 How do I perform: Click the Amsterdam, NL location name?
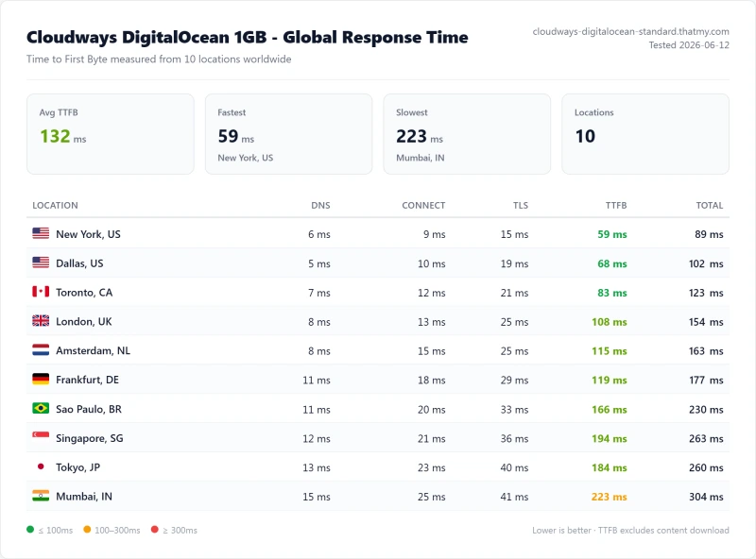pyautogui.click(x=93, y=351)
